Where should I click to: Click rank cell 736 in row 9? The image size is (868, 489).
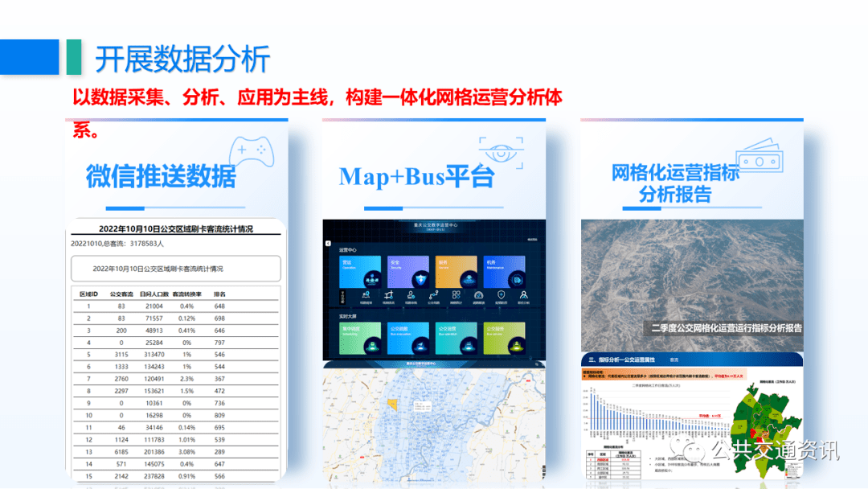[219, 403]
